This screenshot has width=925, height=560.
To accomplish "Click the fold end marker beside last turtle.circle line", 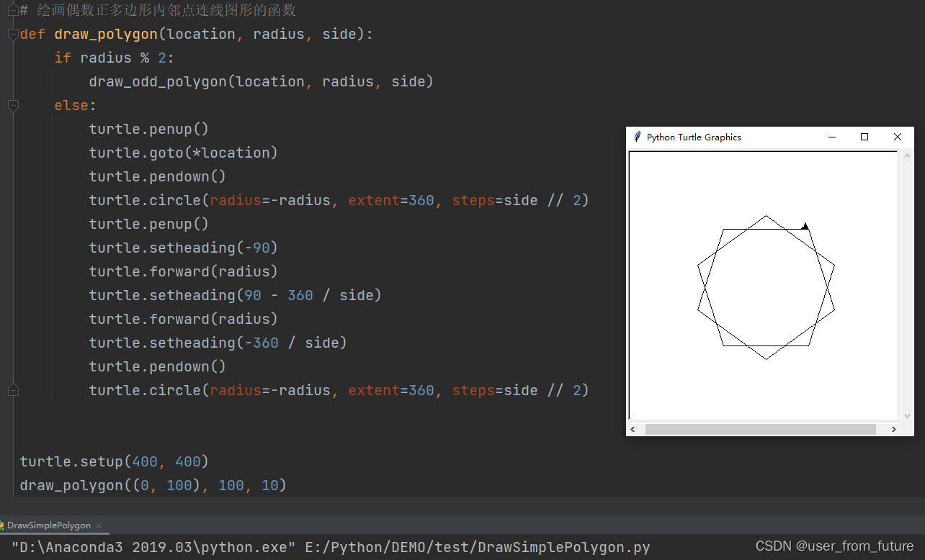I will point(13,390).
